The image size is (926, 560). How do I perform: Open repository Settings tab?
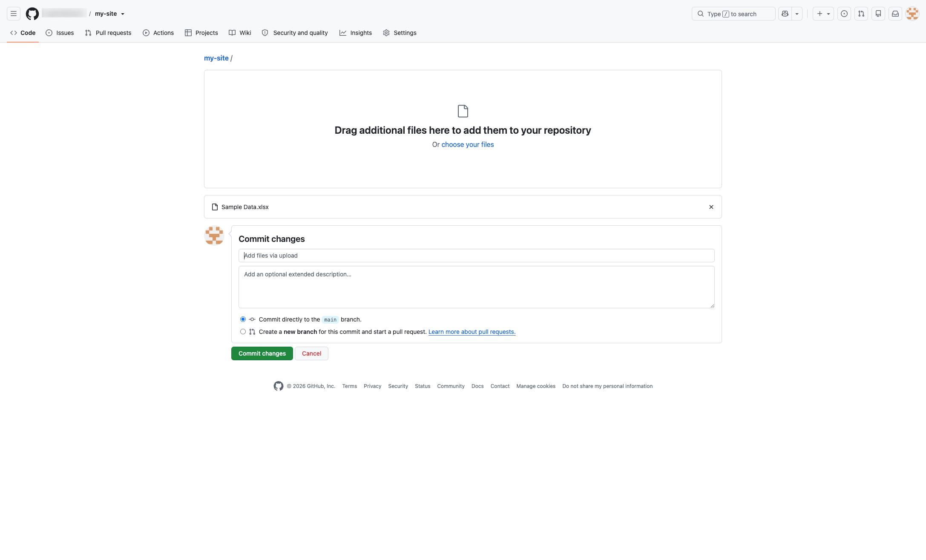tap(400, 33)
